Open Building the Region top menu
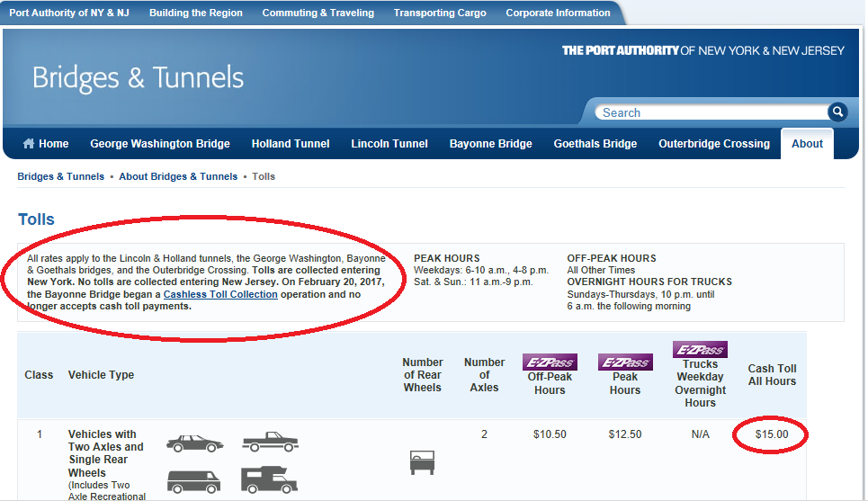This screenshot has width=868, height=501. [x=196, y=13]
